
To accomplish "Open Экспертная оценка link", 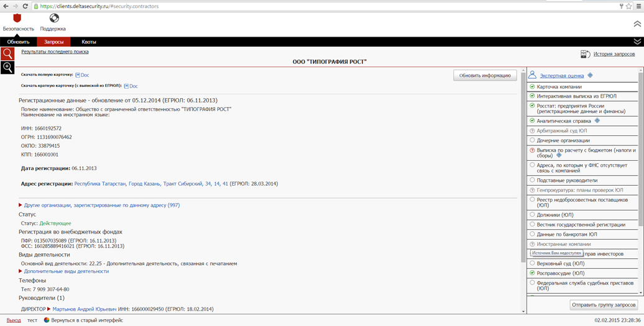I will coord(562,76).
